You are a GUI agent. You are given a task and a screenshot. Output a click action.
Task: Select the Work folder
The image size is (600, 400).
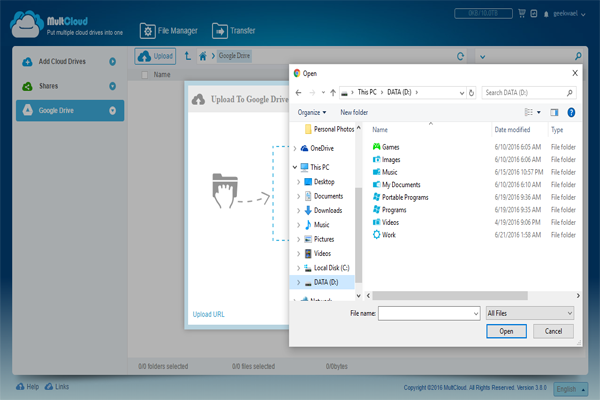tap(384, 235)
